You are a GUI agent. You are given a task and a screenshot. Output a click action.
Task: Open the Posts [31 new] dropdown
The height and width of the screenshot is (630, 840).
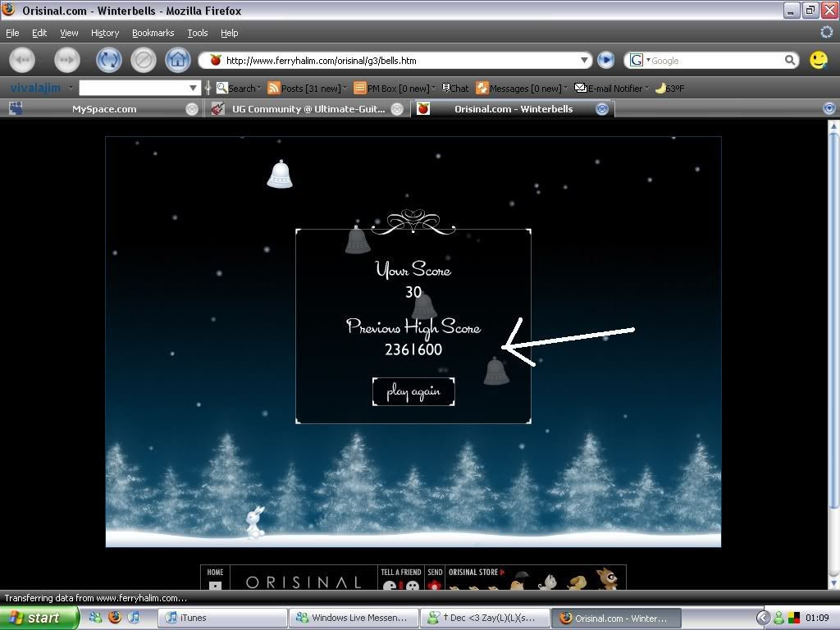coord(345,89)
